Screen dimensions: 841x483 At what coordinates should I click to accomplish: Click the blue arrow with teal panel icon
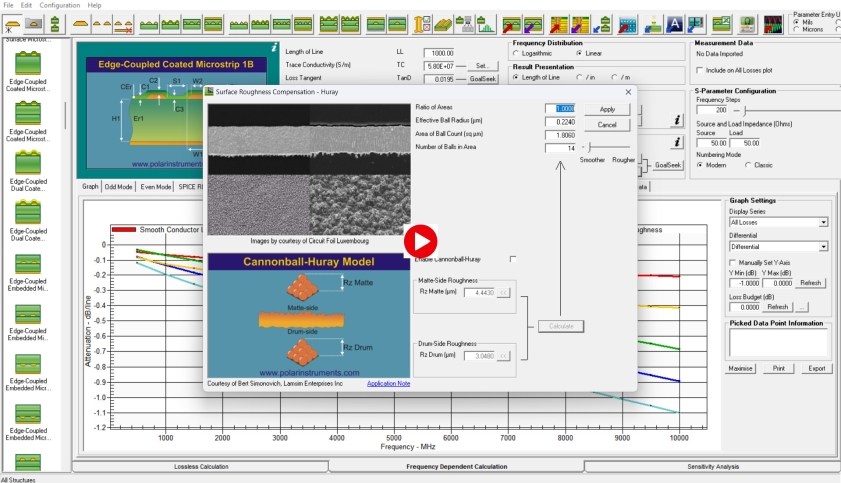(696, 25)
